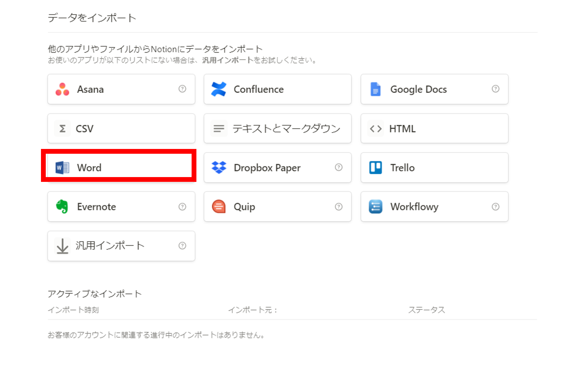The width and height of the screenshot is (588, 381).
Task: Click the Quip icon
Action: tap(219, 206)
